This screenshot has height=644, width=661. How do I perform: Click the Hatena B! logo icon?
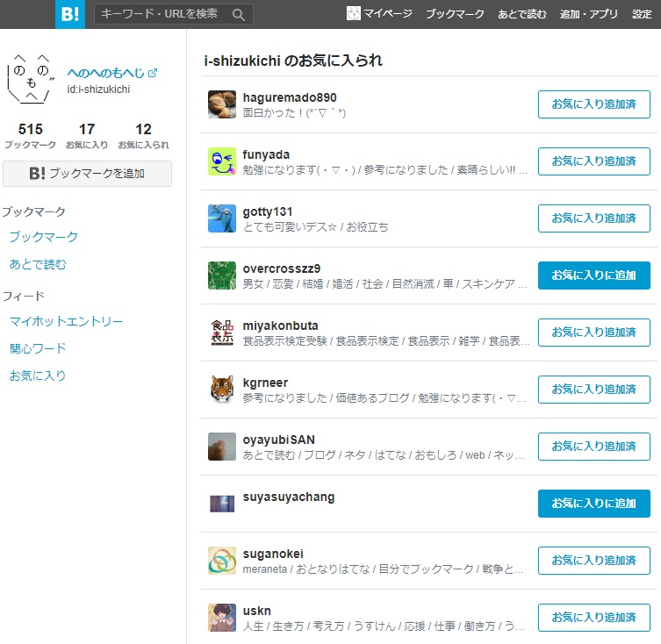[x=70, y=14]
